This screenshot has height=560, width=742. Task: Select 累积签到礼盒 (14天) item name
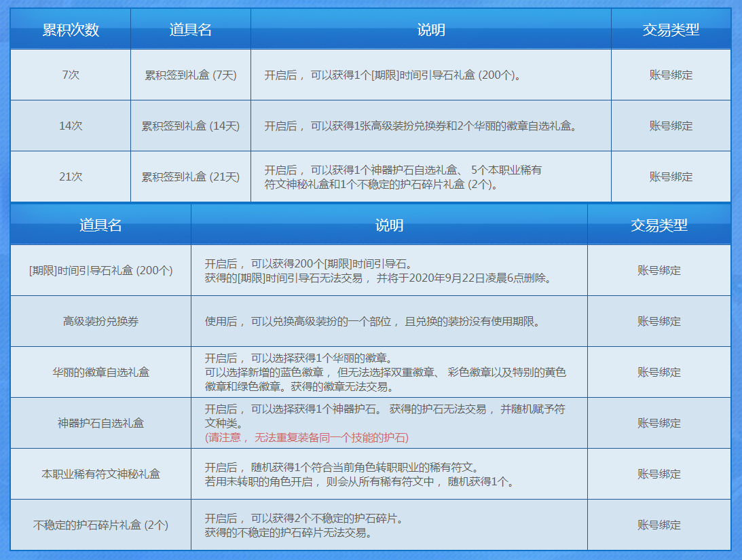click(191, 126)
